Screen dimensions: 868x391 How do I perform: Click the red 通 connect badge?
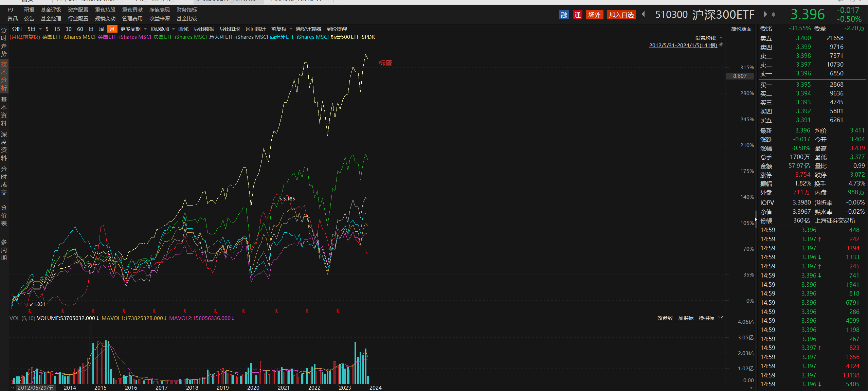[x=577, y=15]
